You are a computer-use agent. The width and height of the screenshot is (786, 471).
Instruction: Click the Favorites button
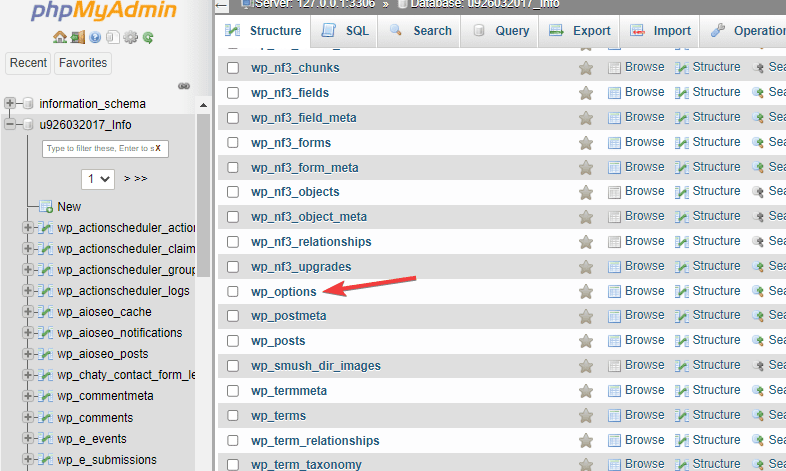coord(83,63)
